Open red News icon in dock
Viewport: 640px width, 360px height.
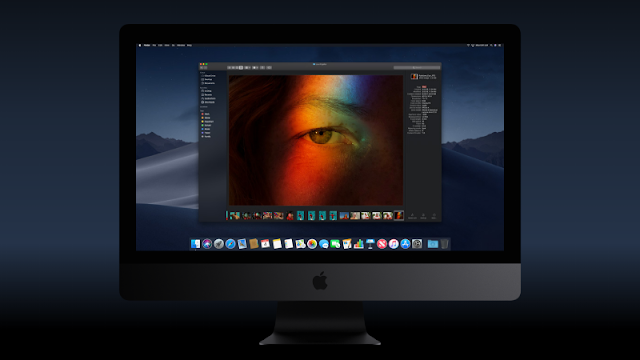pyautogui.click(x=382, y=244)
